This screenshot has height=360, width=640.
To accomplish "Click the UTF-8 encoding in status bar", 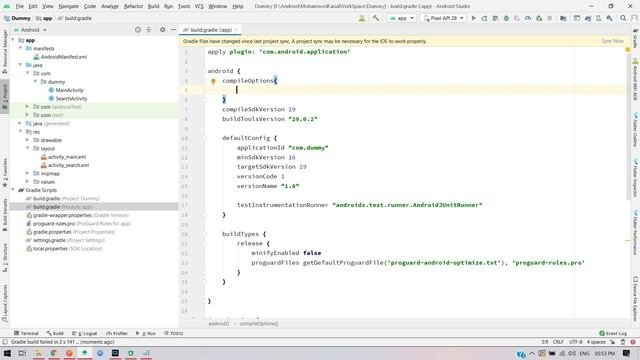I will pyautogui.click(x=576, y=342).
